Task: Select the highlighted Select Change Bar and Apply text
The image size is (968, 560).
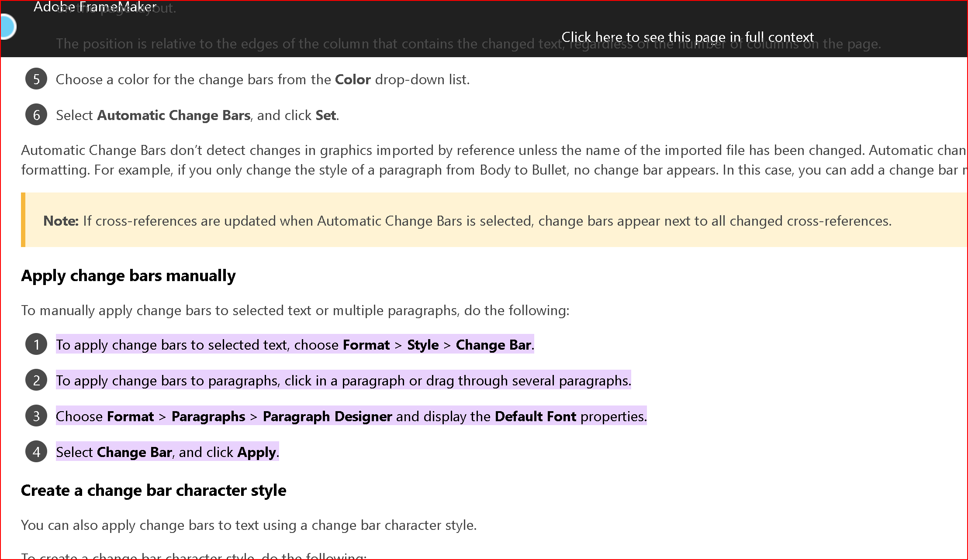Action: pos(167,452)
